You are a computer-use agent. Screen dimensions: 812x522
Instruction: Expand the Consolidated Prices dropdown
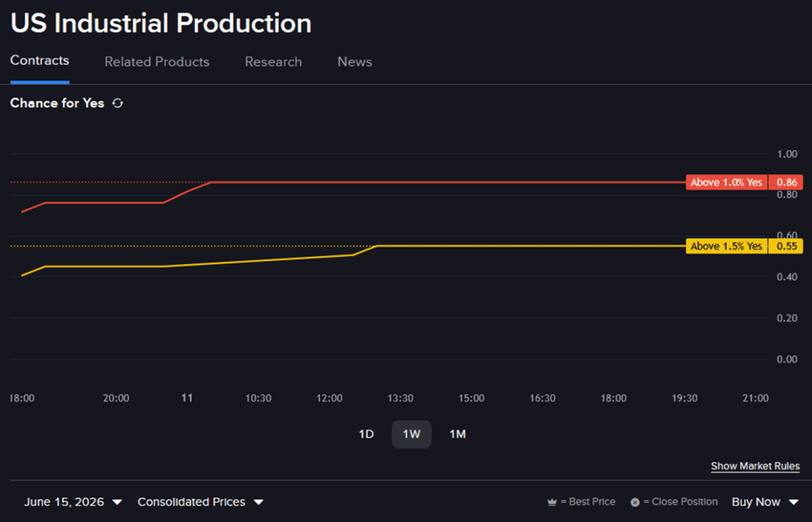[x=200, y=502]
